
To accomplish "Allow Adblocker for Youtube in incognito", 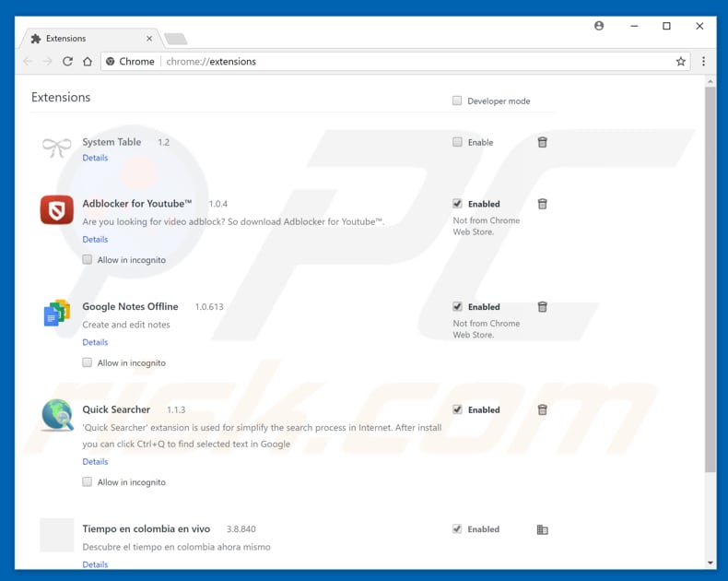I will coord(88,259).
